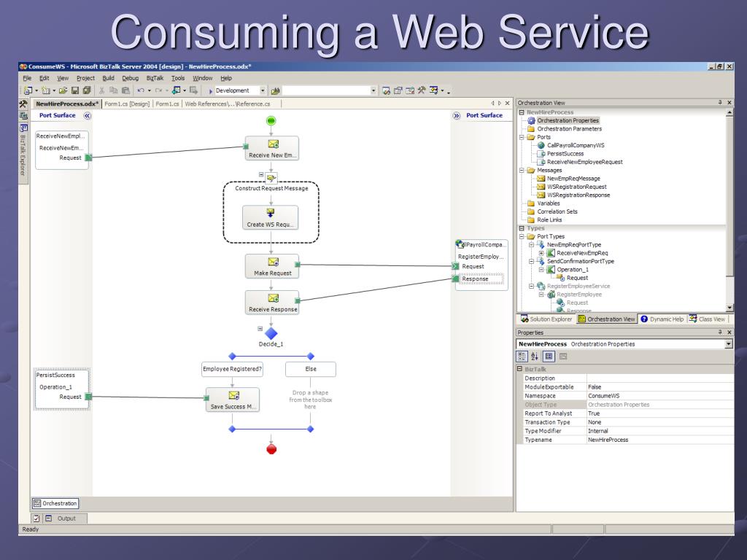Viewport: 747px width, 560px height.
Task: Select CallPayrollCompanyWS port in tree
Action: pyautogui.click(x=570, y=145)
